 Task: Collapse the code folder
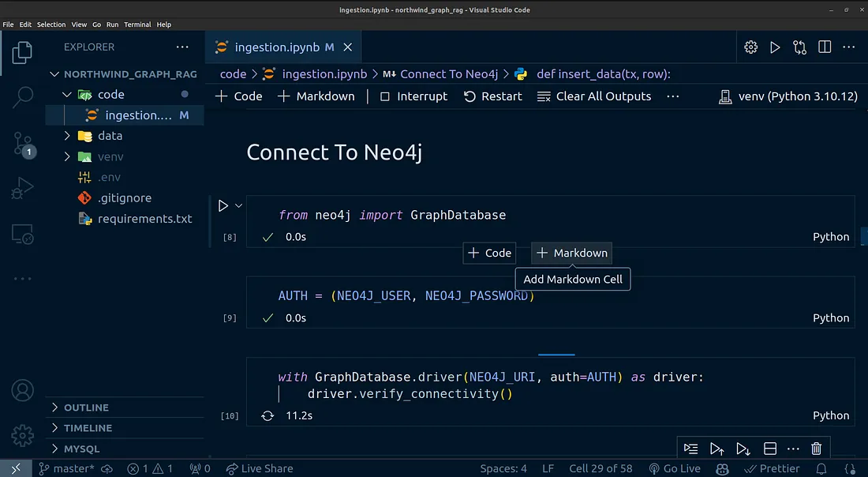[66, 95]
